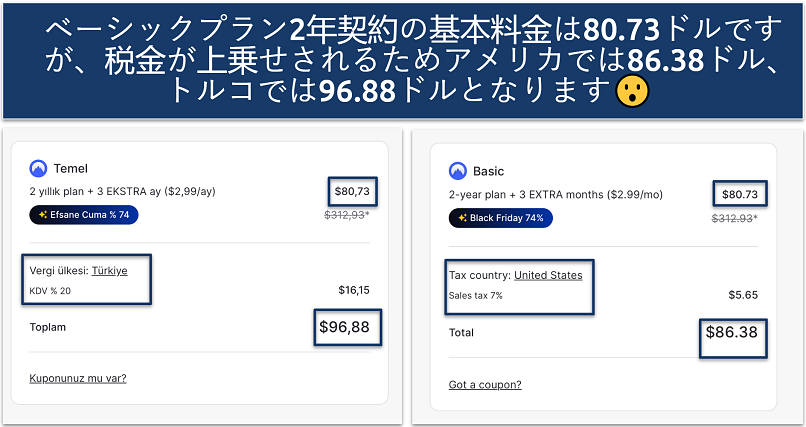Click the Sales tax 7% label
Screen dimensions: 806x427
point(478,295)
